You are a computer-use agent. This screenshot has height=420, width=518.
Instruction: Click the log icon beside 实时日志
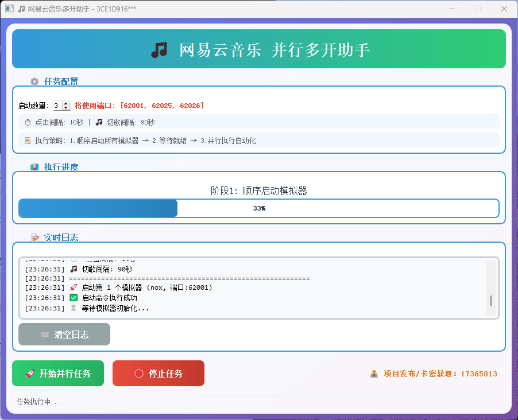point(36,237)
